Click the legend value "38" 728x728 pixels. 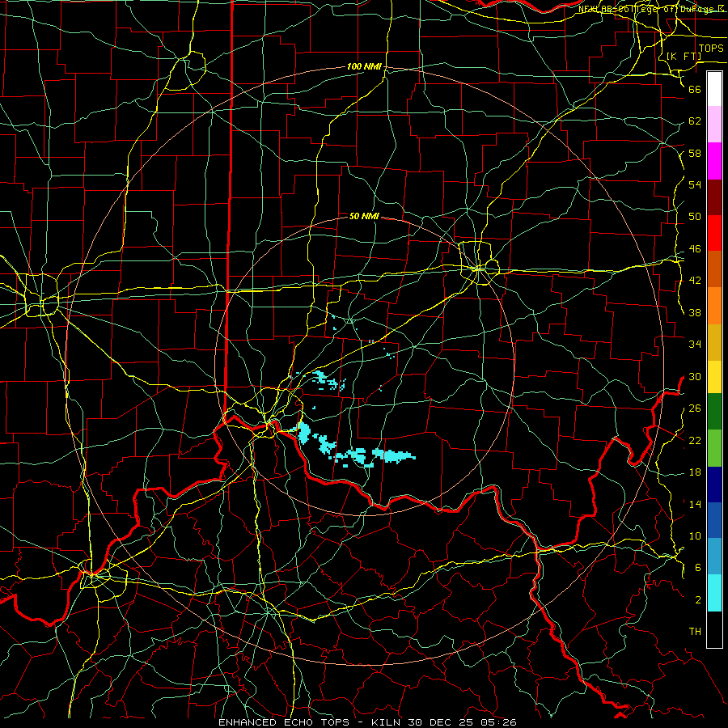(x=695, y=312)
